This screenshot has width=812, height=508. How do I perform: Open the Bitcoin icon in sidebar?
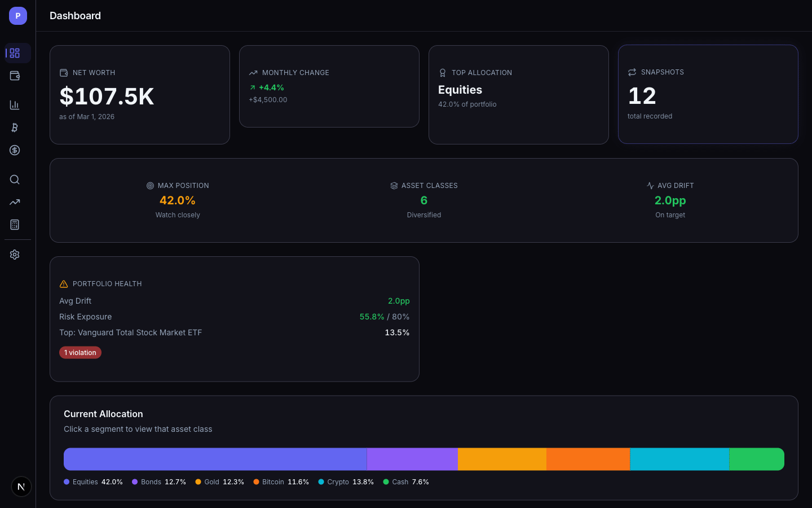click(x=15, y=128)
